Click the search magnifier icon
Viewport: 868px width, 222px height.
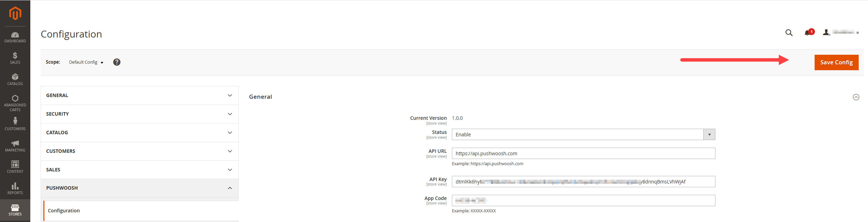(789, 33)
